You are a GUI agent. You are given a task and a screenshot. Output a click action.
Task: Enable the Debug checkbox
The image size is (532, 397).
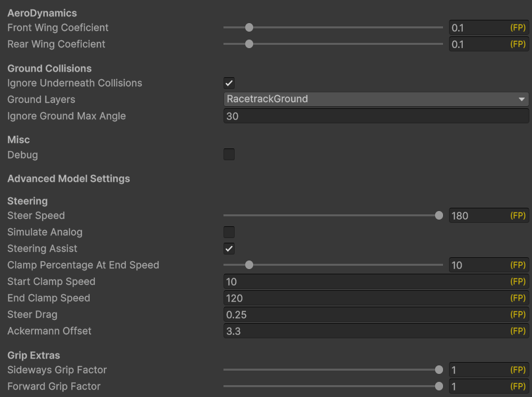(229, 155)
